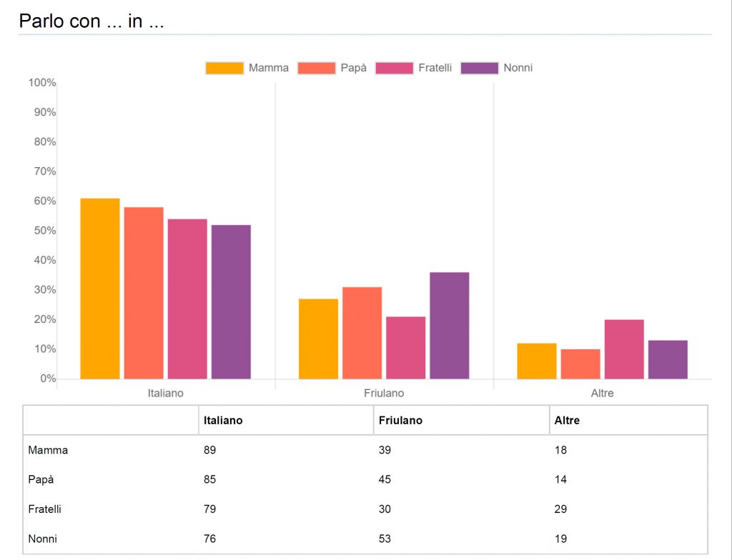Click the Altre table column header
The height and width of the screenshot is (560, 732).
point(567,421)
